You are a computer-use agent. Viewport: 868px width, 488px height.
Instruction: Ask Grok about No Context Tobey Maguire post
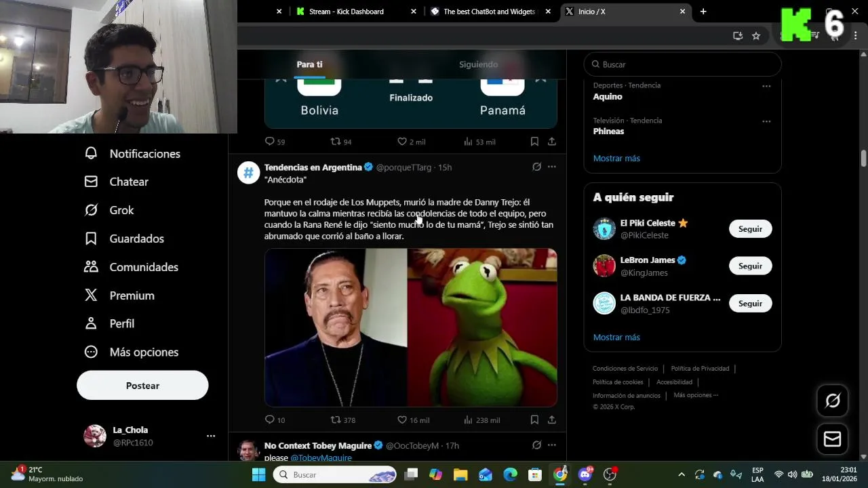click(536, 445)
